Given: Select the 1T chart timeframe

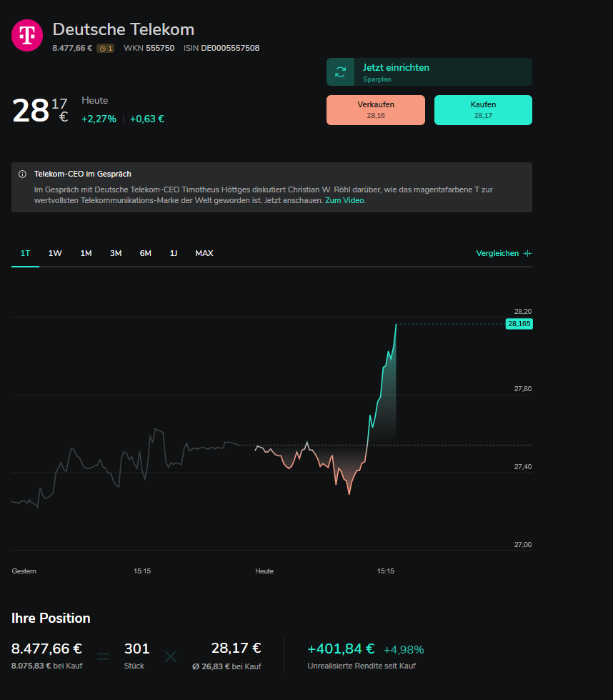Looking at the screenshot, I should (25, 253).
